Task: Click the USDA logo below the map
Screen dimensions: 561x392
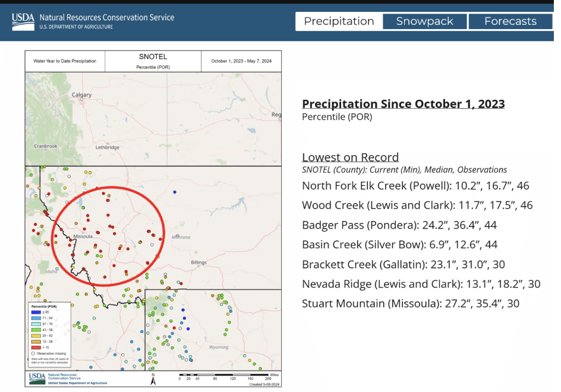Action: point(37,378)
